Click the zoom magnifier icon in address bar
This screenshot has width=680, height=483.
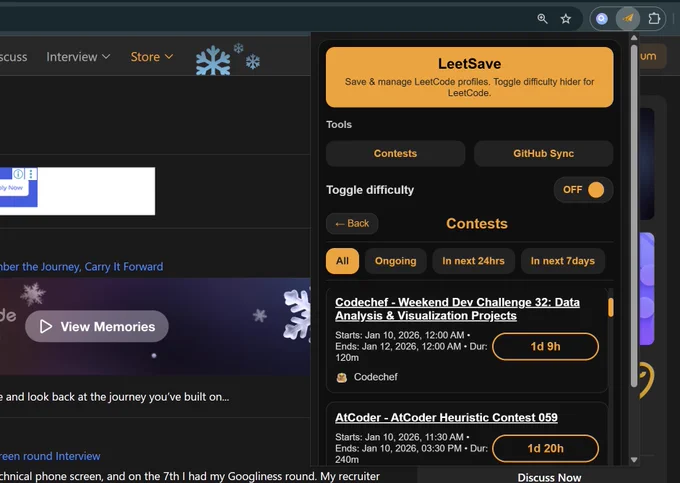pyautogui.click(x=542, y=19)
